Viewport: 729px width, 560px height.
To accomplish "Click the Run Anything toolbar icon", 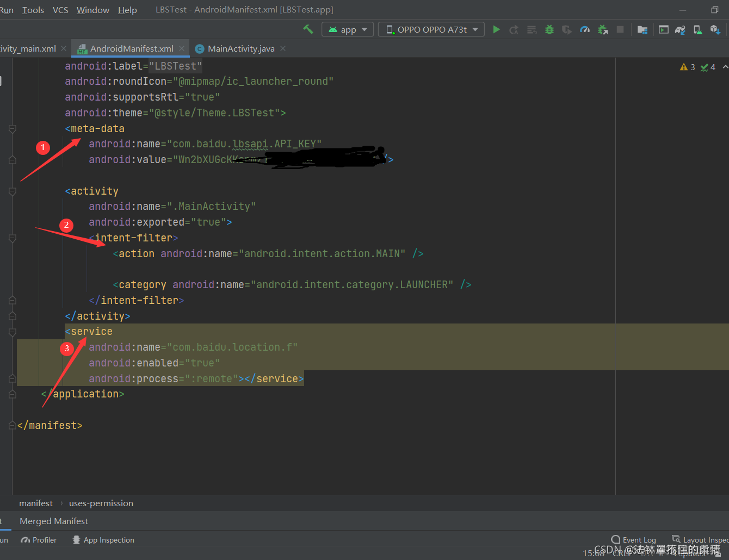I will (x=664, y=29).
